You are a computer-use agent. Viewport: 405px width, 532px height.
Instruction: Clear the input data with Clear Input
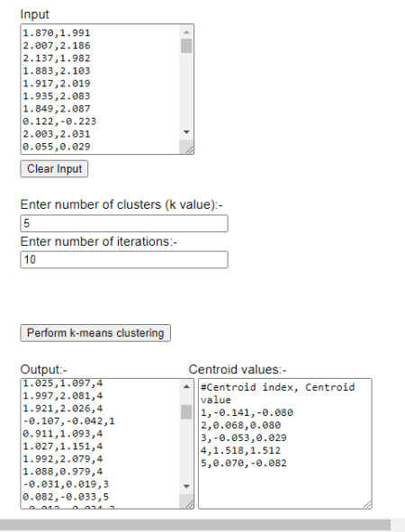click(54, 168)
